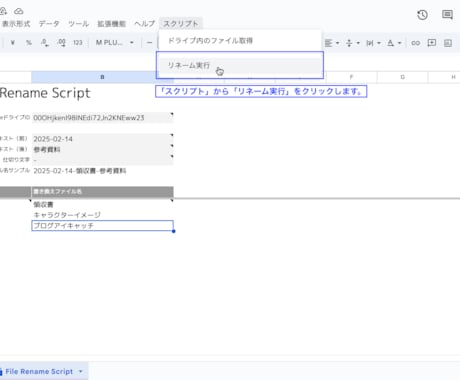Click the sample name 2025-02-14-領収書-参考資料 cell
This screenshot has height=380, width=460.
pyautogui.click(x=102, y=171)
